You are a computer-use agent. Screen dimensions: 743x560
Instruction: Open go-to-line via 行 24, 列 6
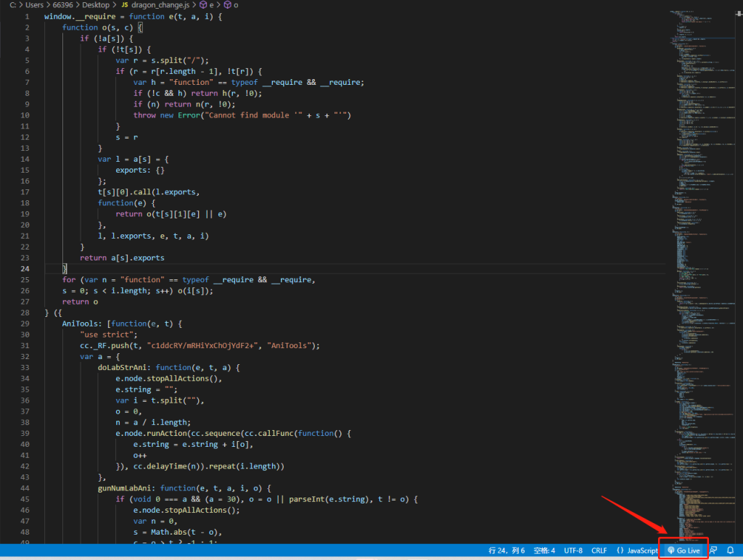point(506,550)
